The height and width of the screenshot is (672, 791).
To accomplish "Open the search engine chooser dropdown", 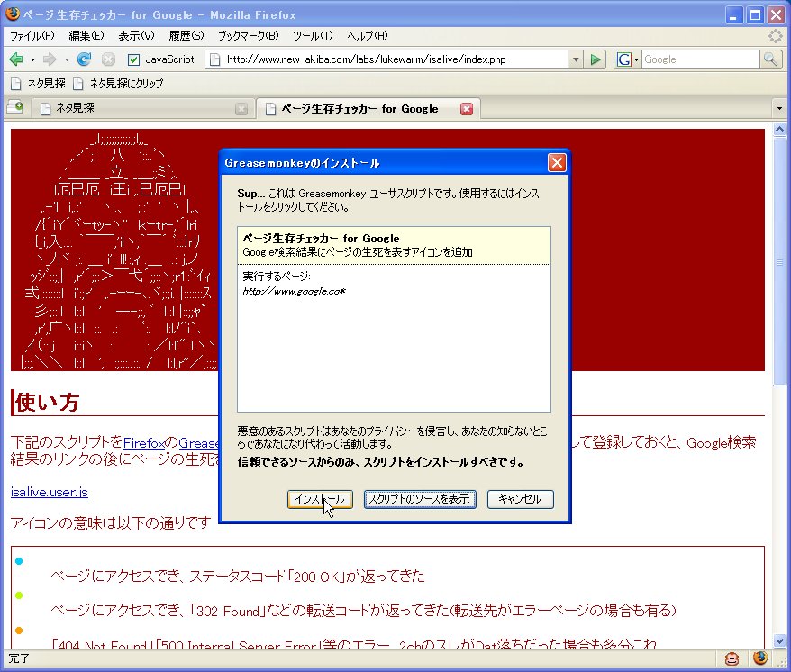I will [x=636, y=59].
